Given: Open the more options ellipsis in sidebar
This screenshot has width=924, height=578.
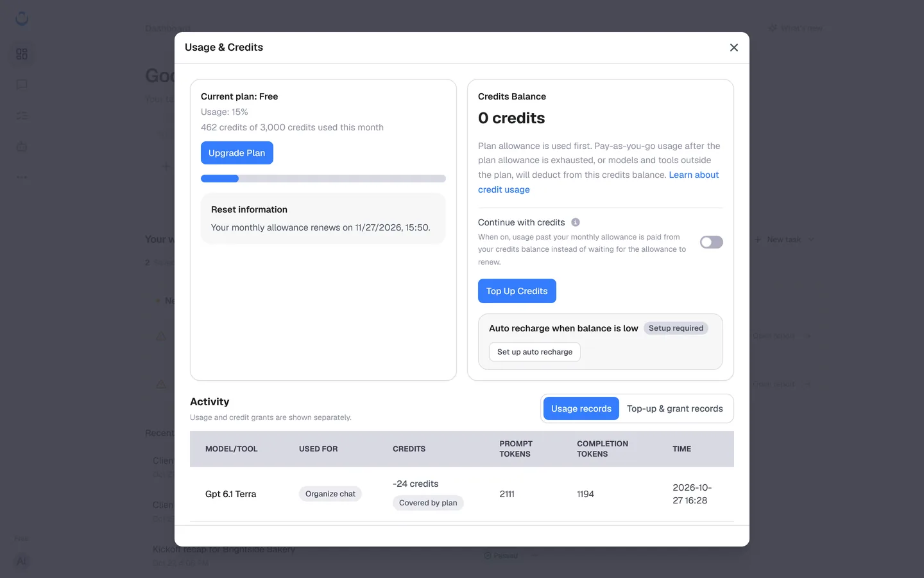Looking at the screenshot, I should (x=22, y=177).
